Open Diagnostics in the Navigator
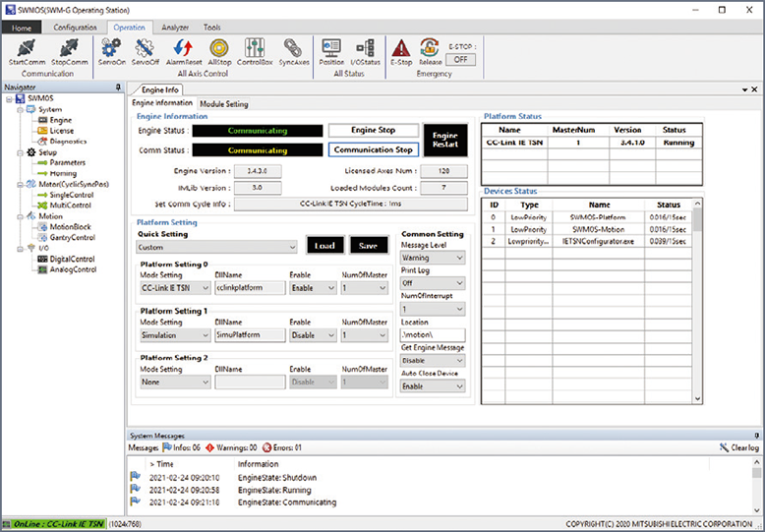 (68, 142)
